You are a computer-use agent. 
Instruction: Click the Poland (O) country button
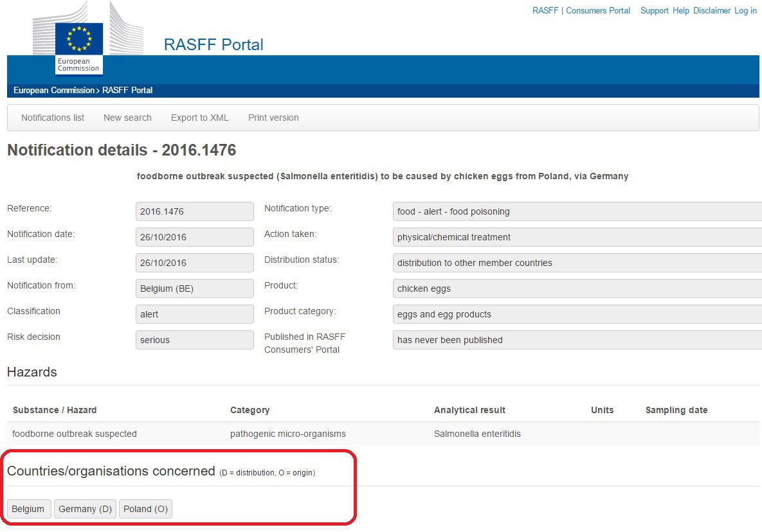145,509
